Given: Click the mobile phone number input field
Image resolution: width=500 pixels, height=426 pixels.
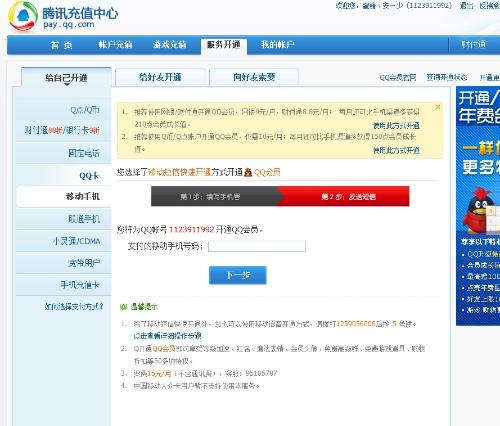Looking at the screenshot, I should (x=257, y=246).
